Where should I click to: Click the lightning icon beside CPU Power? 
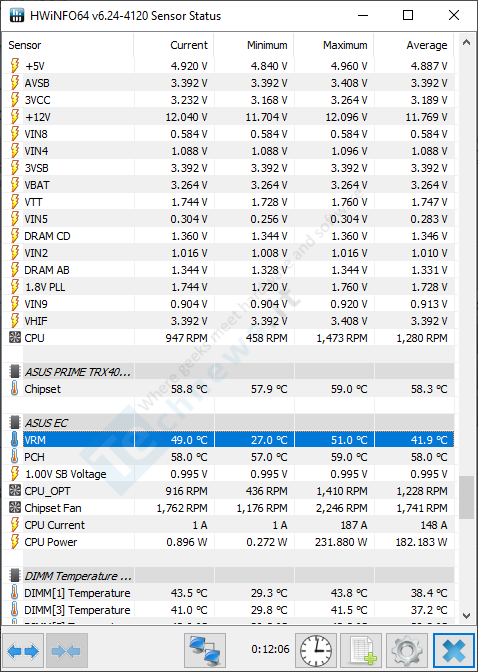(x=15, y=542)
